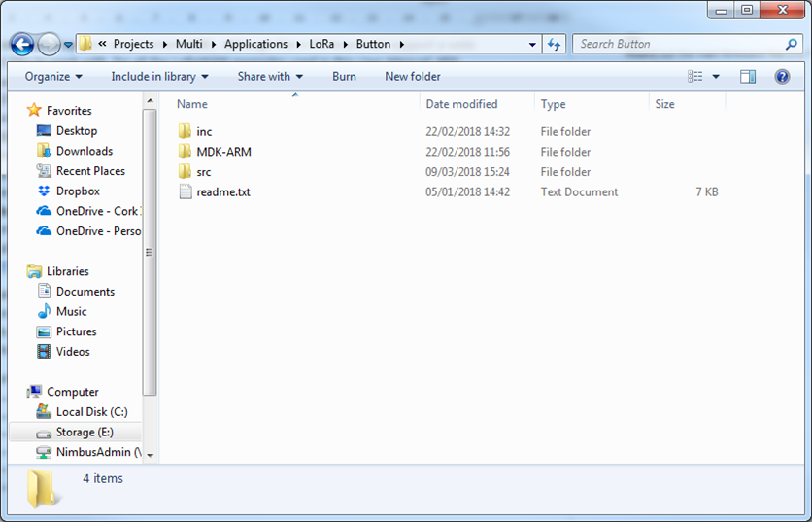Open the Organize menu
Viewport: 812px width, 522px height.
coord(53,77)
